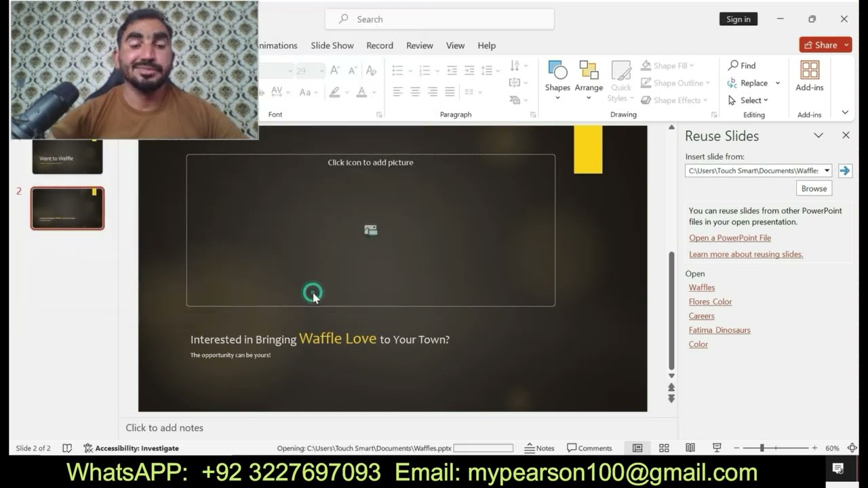The height and width of the screenshot is (488, 868).
Task: Open the Fatima Dinosaurs file link
Action: pos(719,330)
